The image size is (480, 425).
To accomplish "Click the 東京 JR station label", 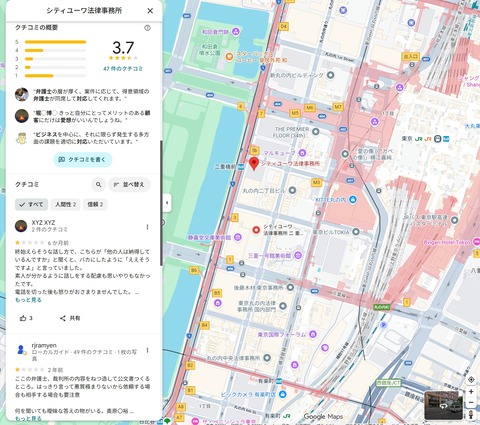I will coord(407,138).
